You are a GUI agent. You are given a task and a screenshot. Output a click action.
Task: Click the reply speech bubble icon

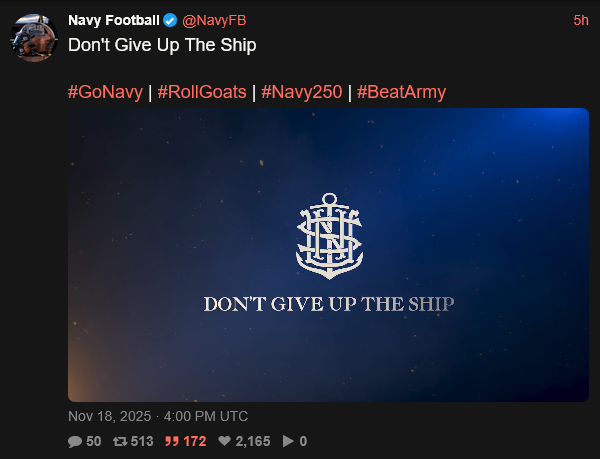[x=75, y=441]
